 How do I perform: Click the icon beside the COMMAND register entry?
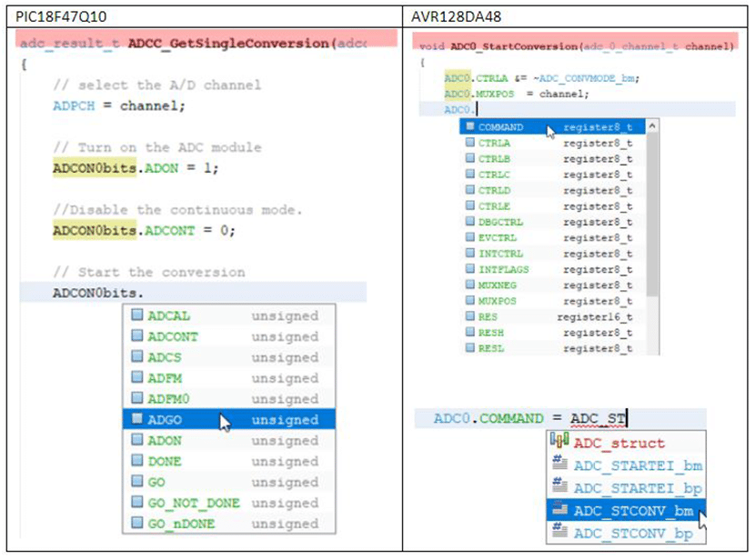coord(469,127)
